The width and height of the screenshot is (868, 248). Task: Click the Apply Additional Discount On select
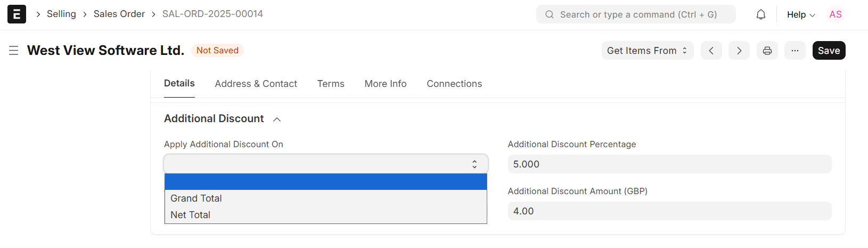[x=325, y=164]
